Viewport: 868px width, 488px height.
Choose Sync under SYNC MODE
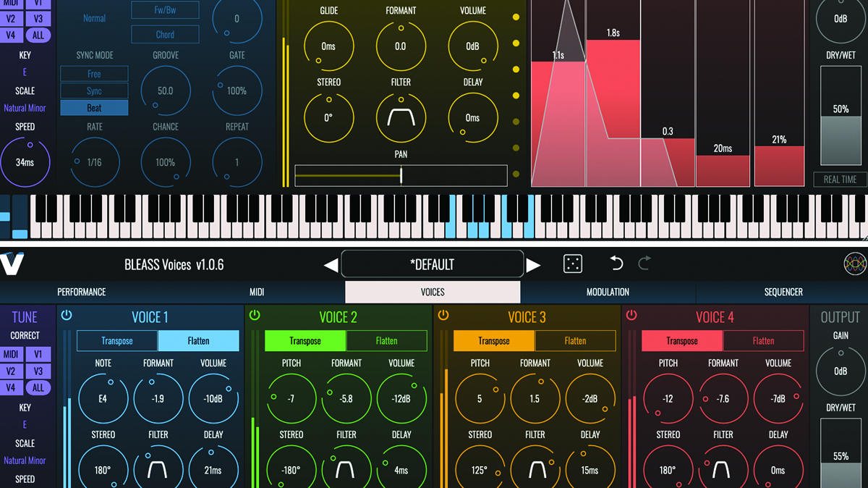click(x=94, y=91)
